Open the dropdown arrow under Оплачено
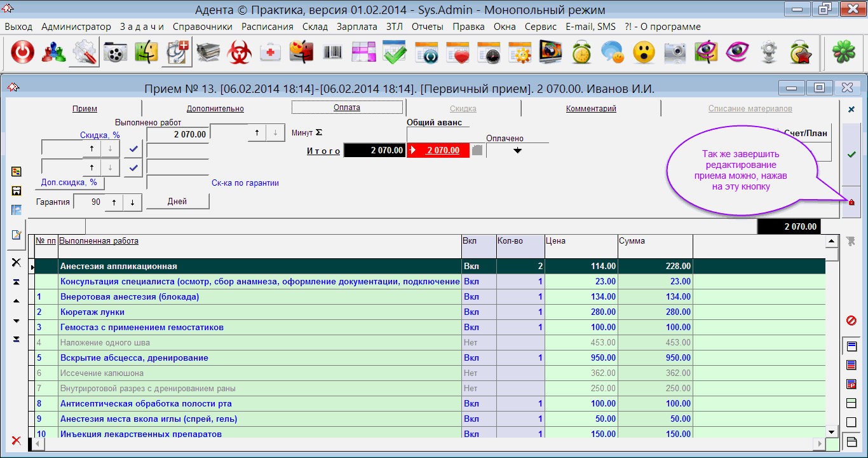Image resolution: width=868 pixels, height=458 pixels. [517, 151]
